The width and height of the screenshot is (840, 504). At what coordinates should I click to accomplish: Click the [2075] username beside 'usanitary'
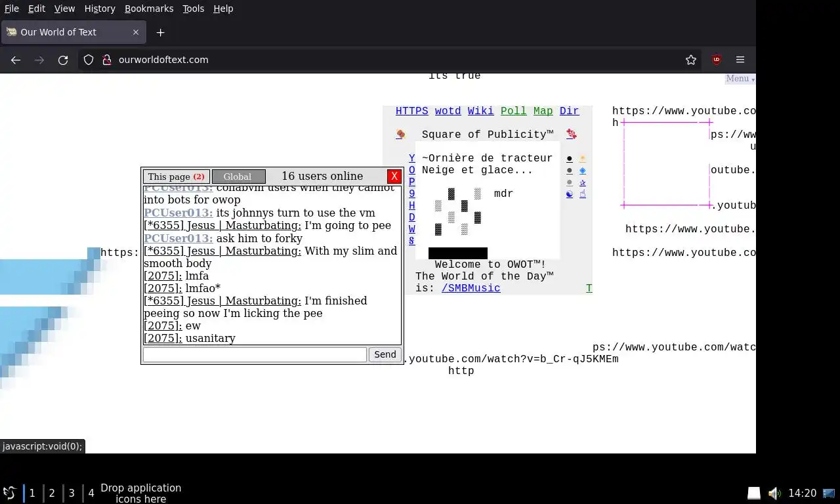163,338
